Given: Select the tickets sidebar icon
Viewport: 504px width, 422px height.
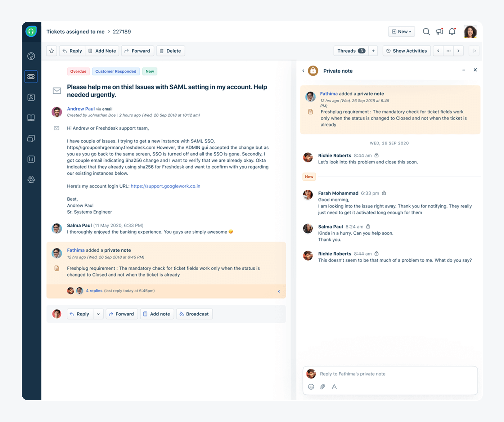Looking at the screenshot, I should pos(31,76).
